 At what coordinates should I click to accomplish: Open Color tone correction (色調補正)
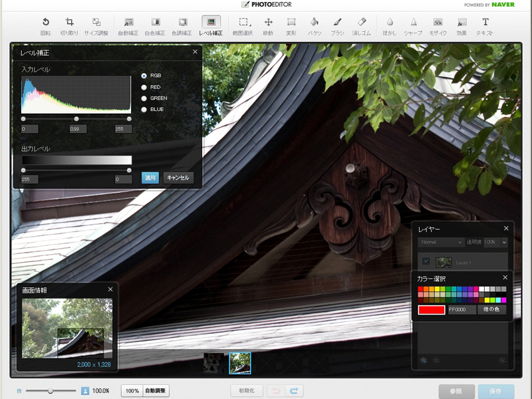(182, 26)
